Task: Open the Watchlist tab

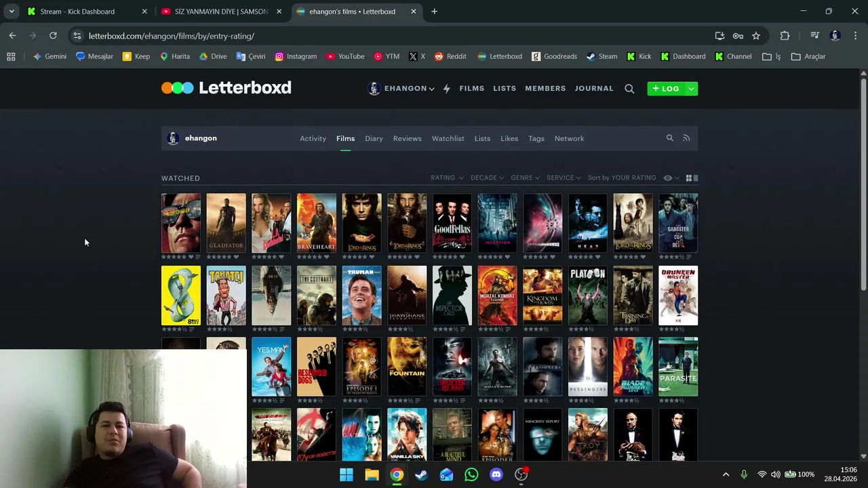Action: point(448,138)
